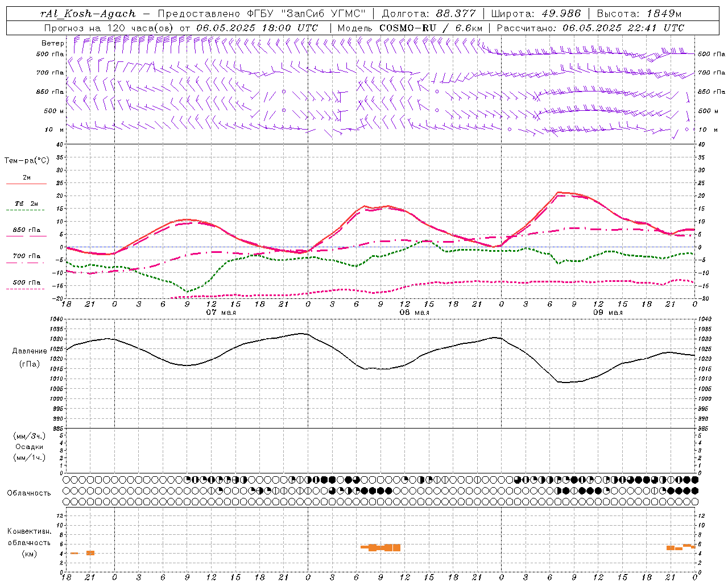Click the Облачность cloudiness label
The height and width of the screenshot is (582, 728).
pyautogui.click(x=29, y=493)
